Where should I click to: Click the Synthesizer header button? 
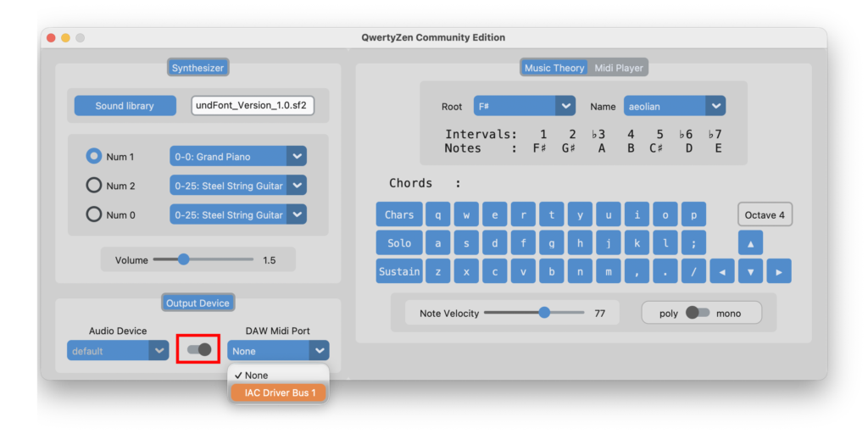198,68
